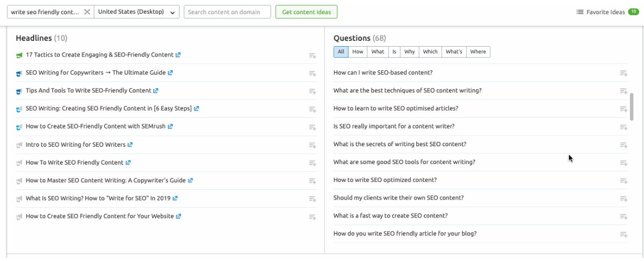
Task: Open United States (Desktop) dropdown
Action: [136, 12]
